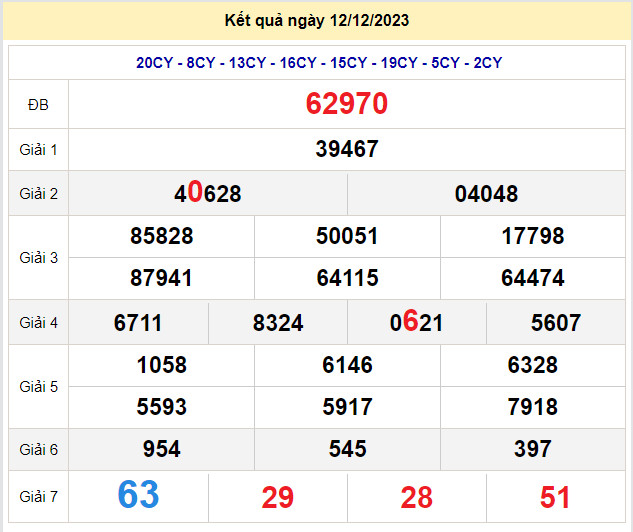Click seventh prize number 29

tap(278, 497)
